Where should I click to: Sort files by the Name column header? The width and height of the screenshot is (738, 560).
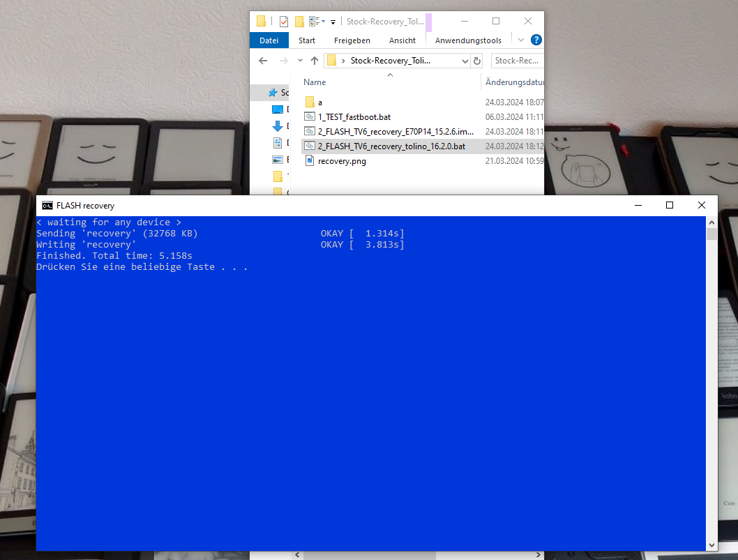315,82
